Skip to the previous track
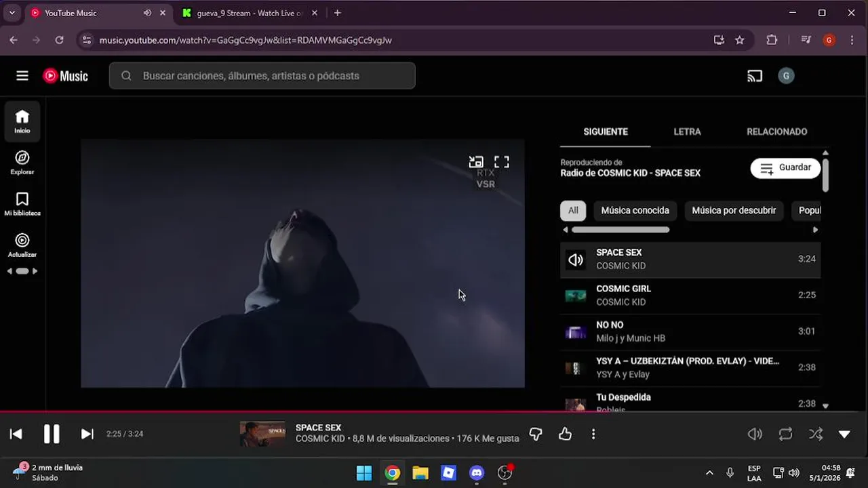The height and width of the screenshot is (488, 868). (x=16, y=434)
